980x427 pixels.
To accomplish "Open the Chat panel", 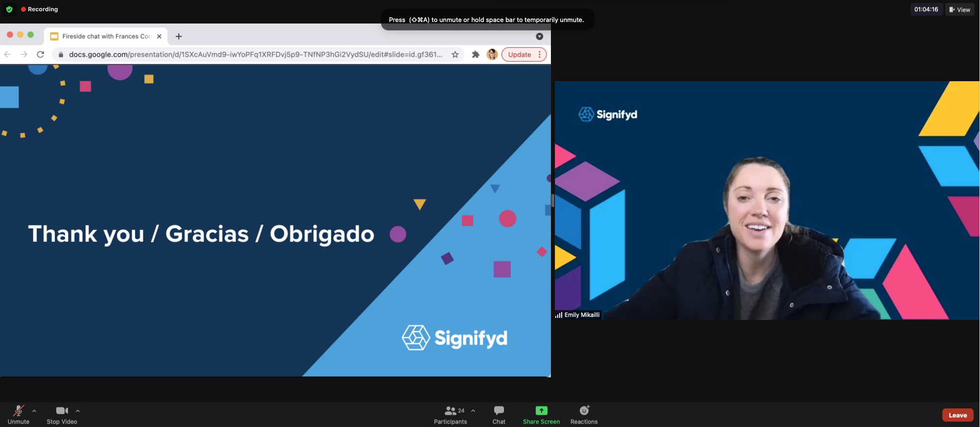I will point(499,414).
